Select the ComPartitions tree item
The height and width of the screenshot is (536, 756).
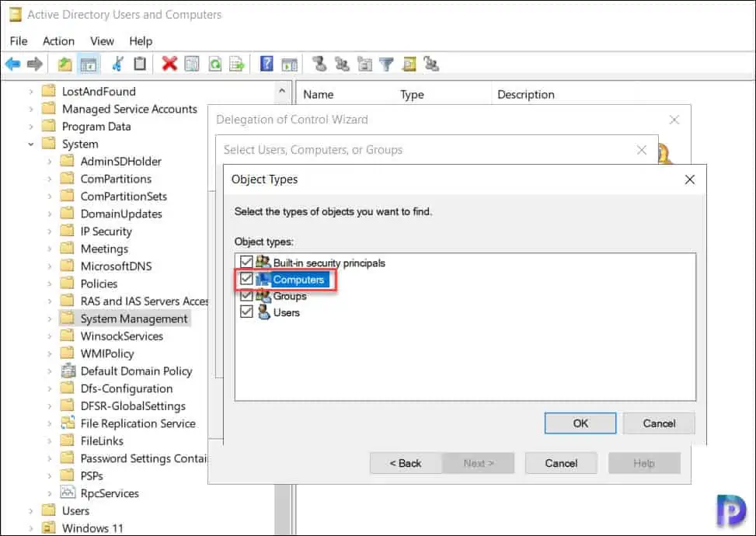coord(116,179)
